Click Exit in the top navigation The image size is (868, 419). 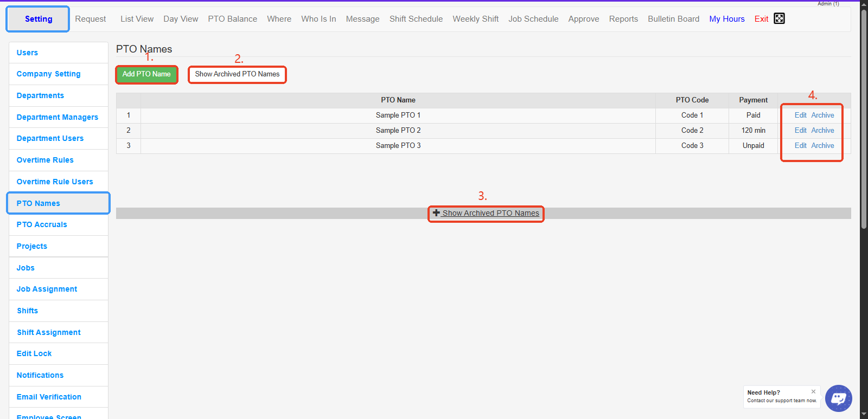[761, 19]
